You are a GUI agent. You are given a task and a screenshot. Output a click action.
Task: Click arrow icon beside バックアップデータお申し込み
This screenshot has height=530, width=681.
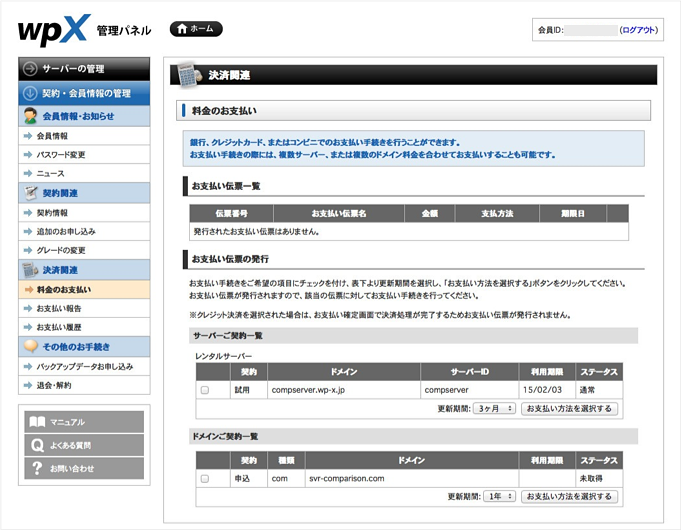click(28, 367)
